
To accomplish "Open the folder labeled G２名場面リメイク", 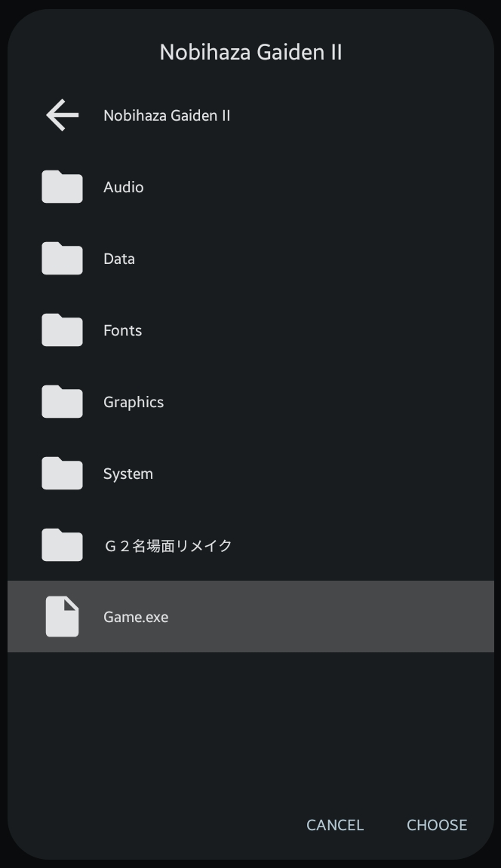I will 168,545.
